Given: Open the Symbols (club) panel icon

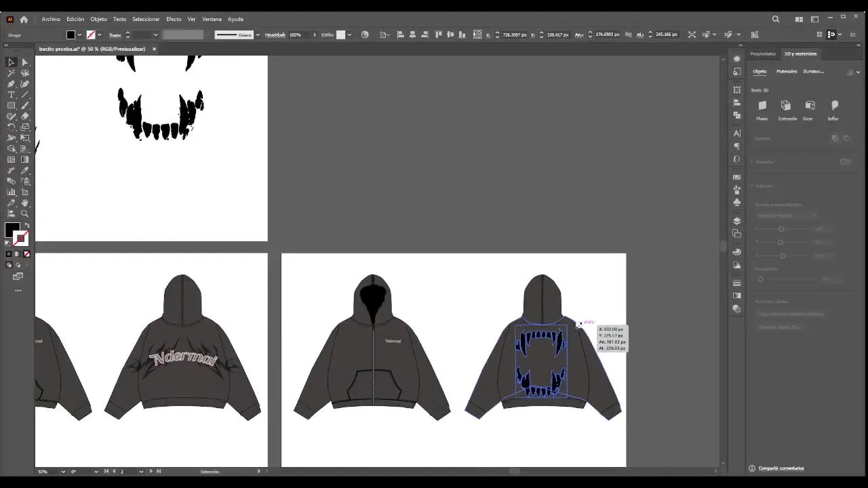Looking at the screenshot, I should [737, 203].
